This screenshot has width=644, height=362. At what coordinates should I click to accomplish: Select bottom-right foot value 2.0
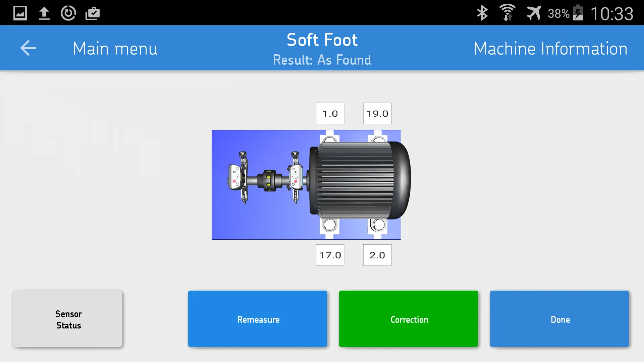(377, 255)
